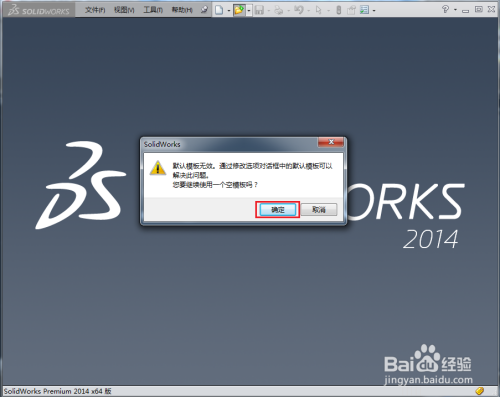This screenshot has height=397, width=500.
Task: Close the SolidWorks warning dialog
Action: (x=331, y=142)
